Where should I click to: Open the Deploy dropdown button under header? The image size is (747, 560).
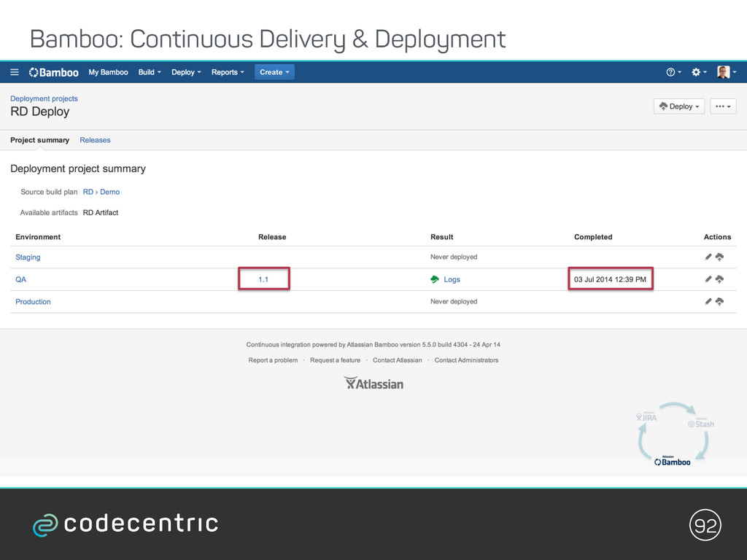click(x=679, y=106)
